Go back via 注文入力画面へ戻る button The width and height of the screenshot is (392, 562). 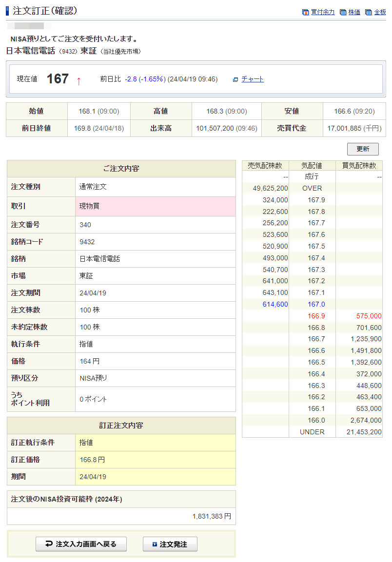tap(81, 544)
